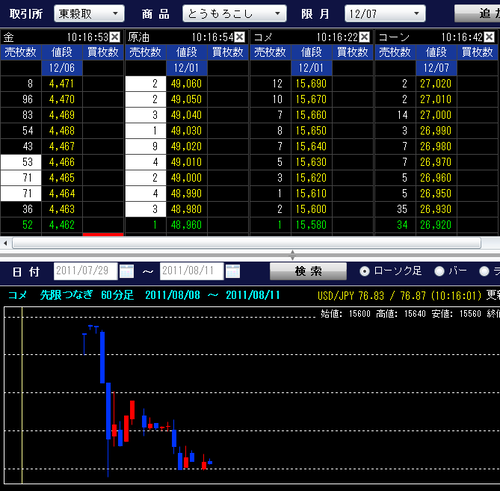Open the 取引所 exchange dropdown

click(x=89, y=14)
